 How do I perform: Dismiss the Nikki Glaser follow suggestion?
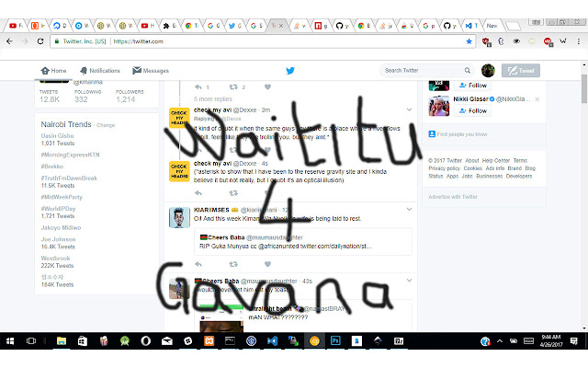click(x=537, y=99)
